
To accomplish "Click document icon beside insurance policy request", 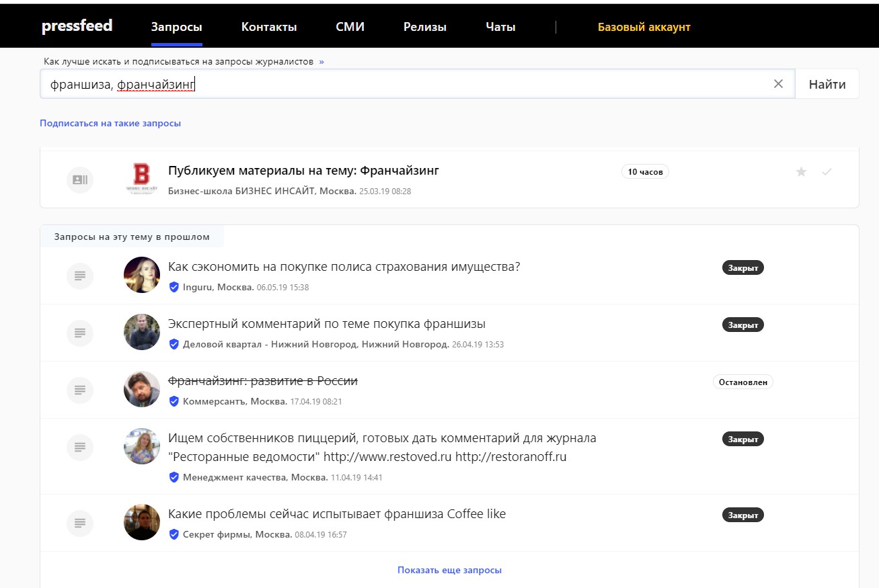I will (80, 276).
